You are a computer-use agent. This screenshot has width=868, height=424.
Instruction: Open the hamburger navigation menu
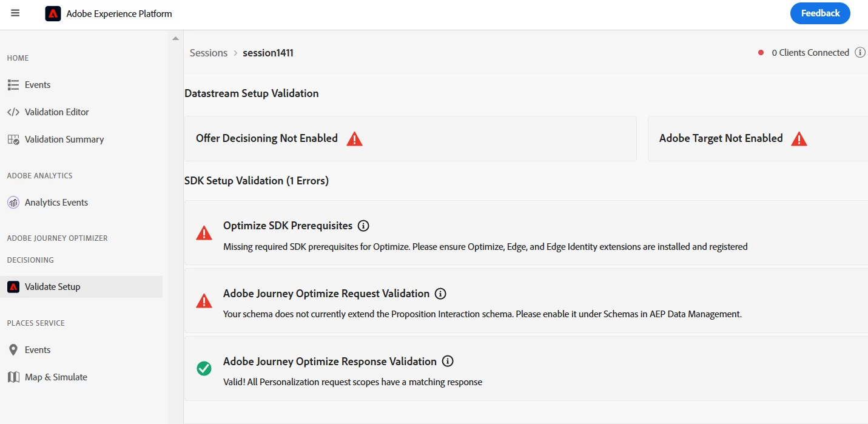pos(15,13)
